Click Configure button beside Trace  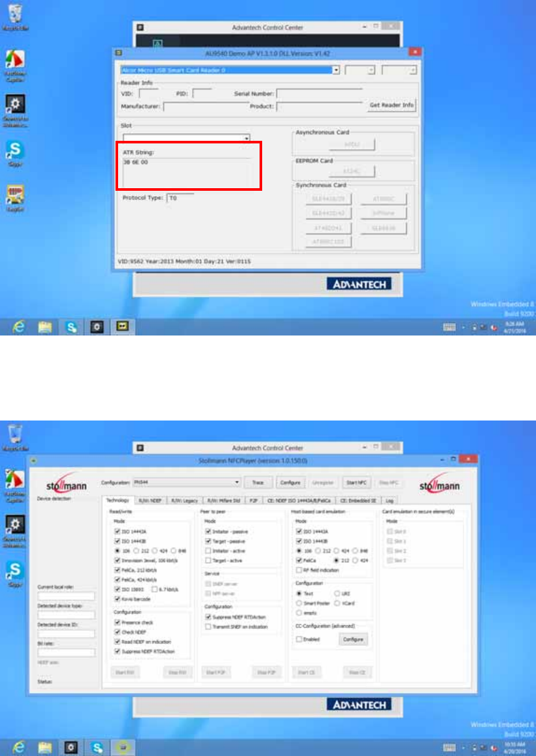tap(290, 482)
